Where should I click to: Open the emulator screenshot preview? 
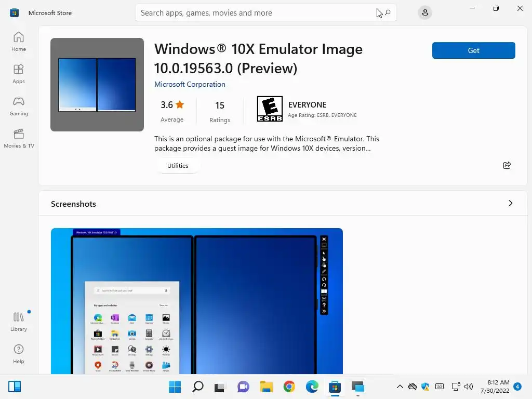[x=197, y=301]
